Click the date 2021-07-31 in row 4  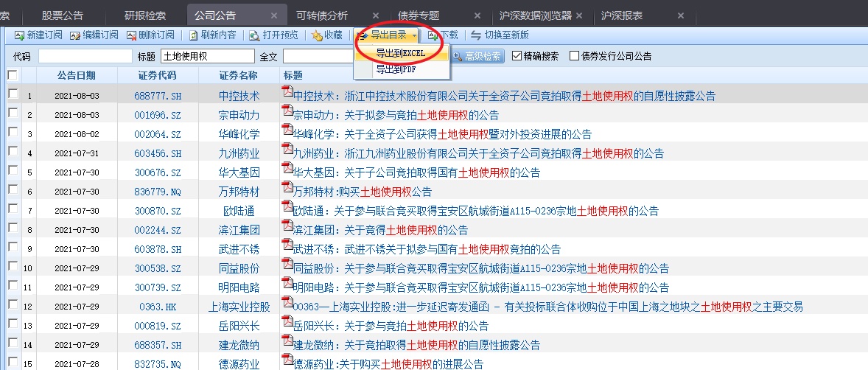(x=77, y=153)
